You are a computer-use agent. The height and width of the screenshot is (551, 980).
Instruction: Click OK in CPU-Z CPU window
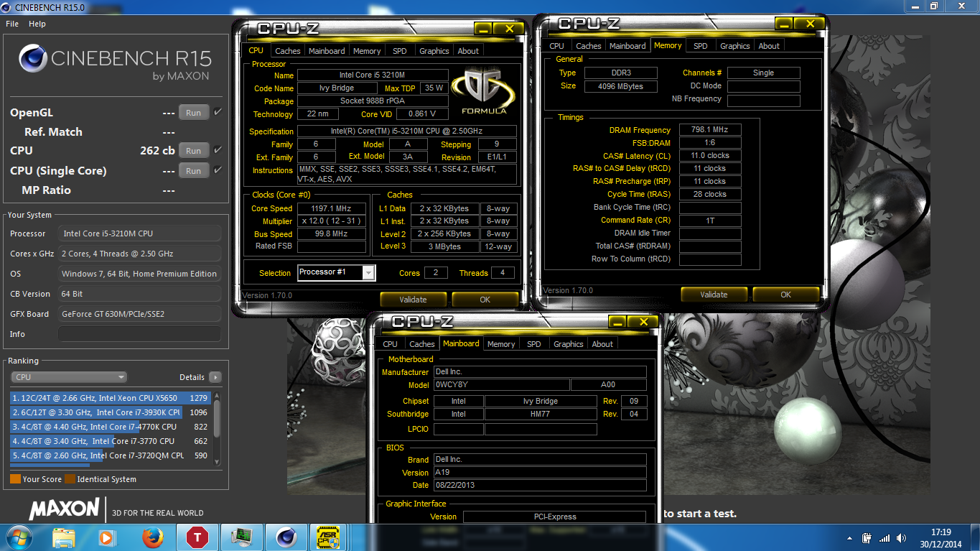pos(485,300)
